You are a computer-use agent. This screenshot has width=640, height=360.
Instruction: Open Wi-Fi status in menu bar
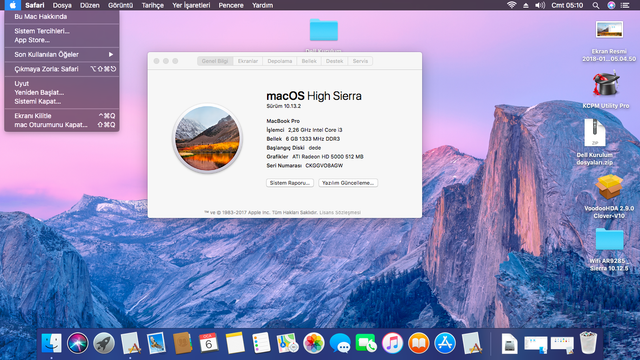pyautogui.click(x=511, y=5)
